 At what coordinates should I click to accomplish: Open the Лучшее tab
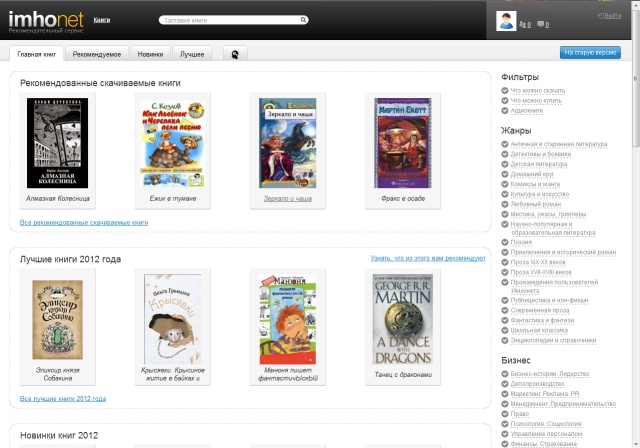click(192, 54)
